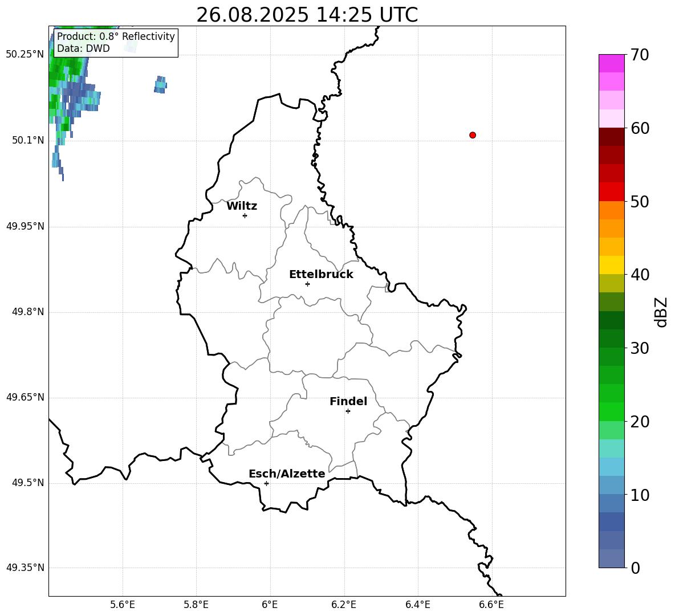Click the 49.35°N latitude label
The width and height of the screenshot is (675, 616).
pyautogui.click(x=25, y=568)
